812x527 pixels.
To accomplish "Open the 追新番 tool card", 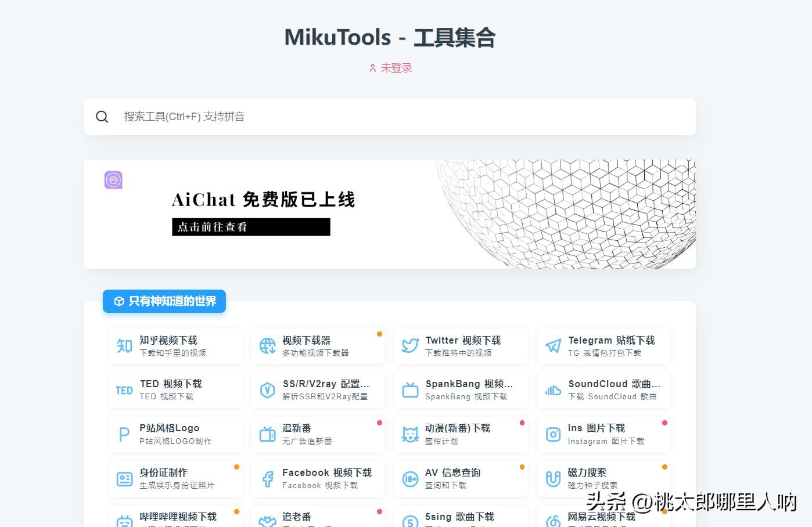I will tap(318, 434).
